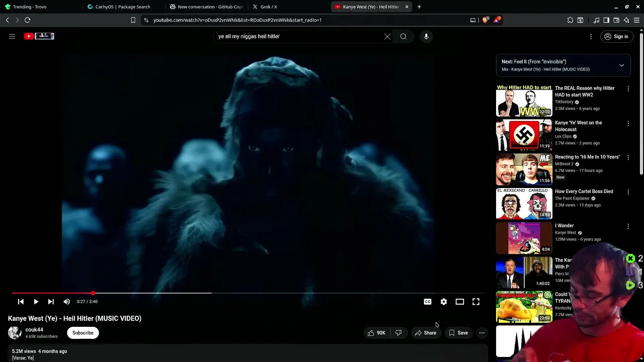
Task: Expand the Next mix queue chevron
Action: [x=622, y=65]
